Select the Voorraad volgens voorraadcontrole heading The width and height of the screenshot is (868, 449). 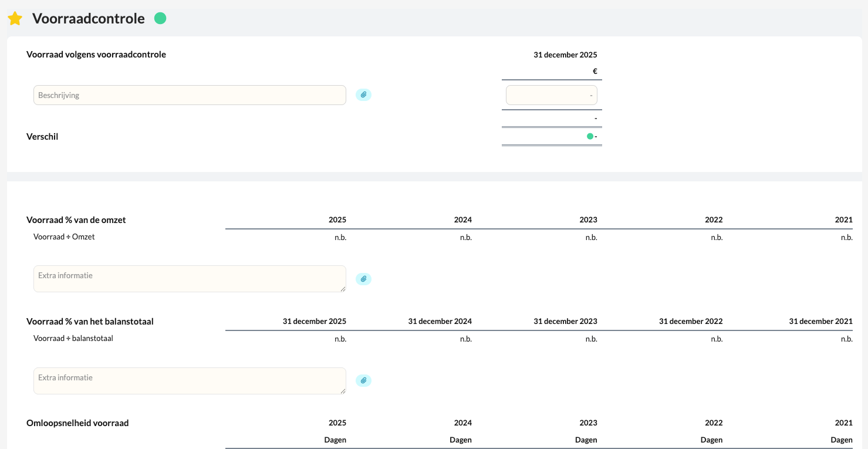pyautogui.click(x=96, y=55)
